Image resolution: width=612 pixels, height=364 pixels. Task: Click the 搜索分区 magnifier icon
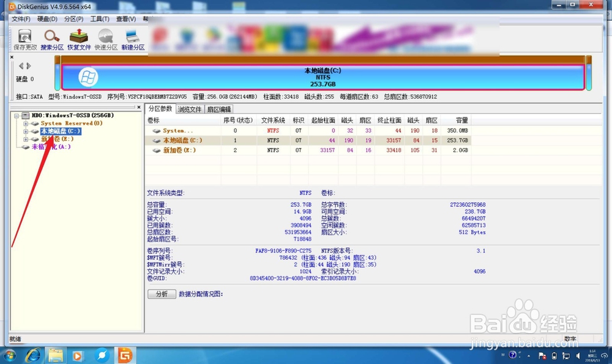pos(52,39)
